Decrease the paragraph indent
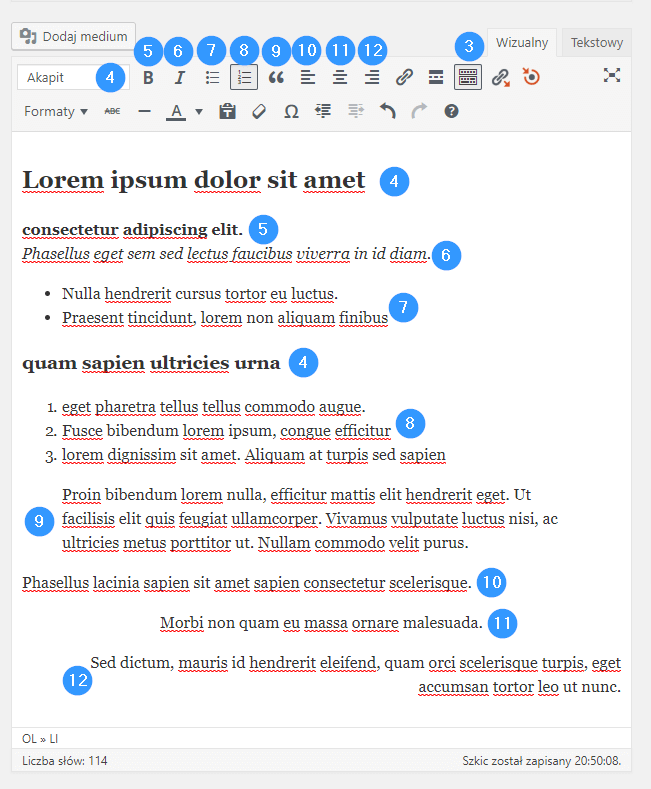This screenshot has width=651, height=789. 323,111
